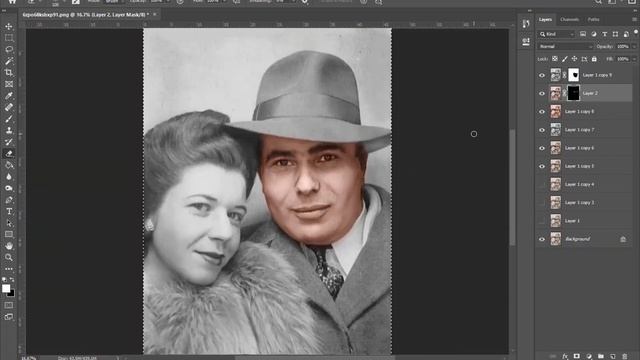Switch to the Channels tab

(569, 19)
